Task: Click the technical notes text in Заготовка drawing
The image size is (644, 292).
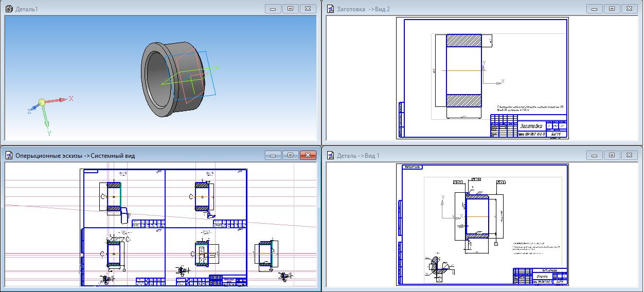Action: click(531, 108)
